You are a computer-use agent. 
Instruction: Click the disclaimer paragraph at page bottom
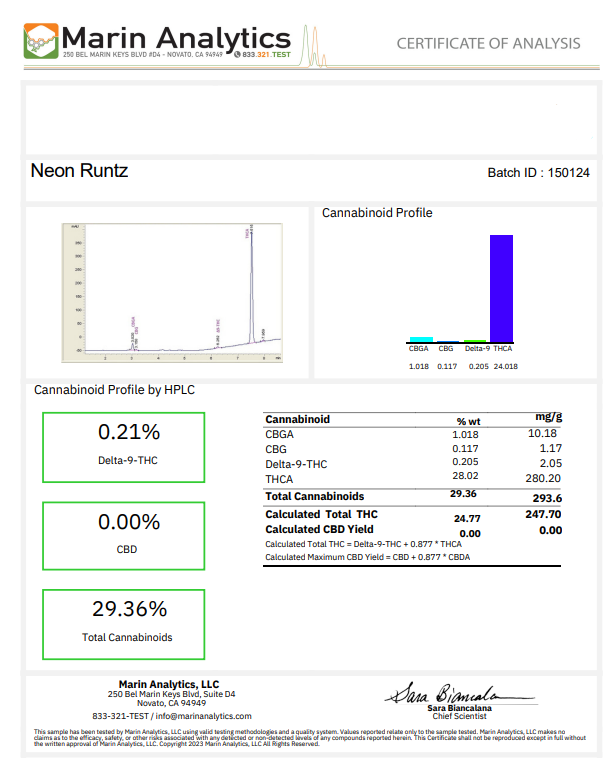coord(309,738)
